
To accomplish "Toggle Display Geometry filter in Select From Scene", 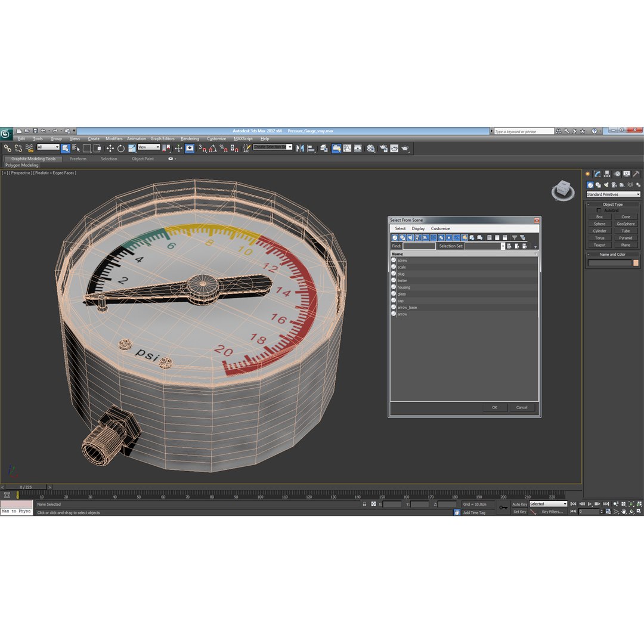I will point(395,238).
